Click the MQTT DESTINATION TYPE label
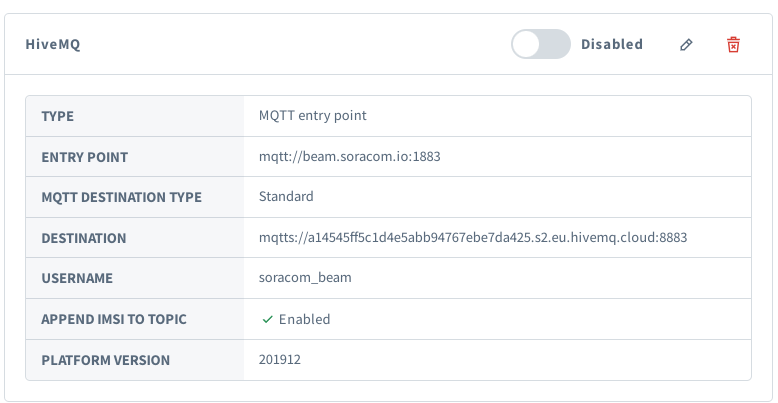Viewport: 778px width, 403px height. (x=121, y=197)
